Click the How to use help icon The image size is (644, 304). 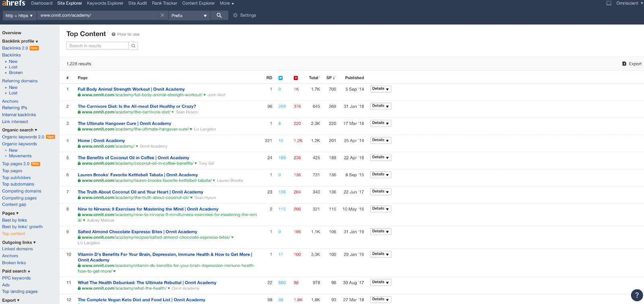[x=114, y=34]
